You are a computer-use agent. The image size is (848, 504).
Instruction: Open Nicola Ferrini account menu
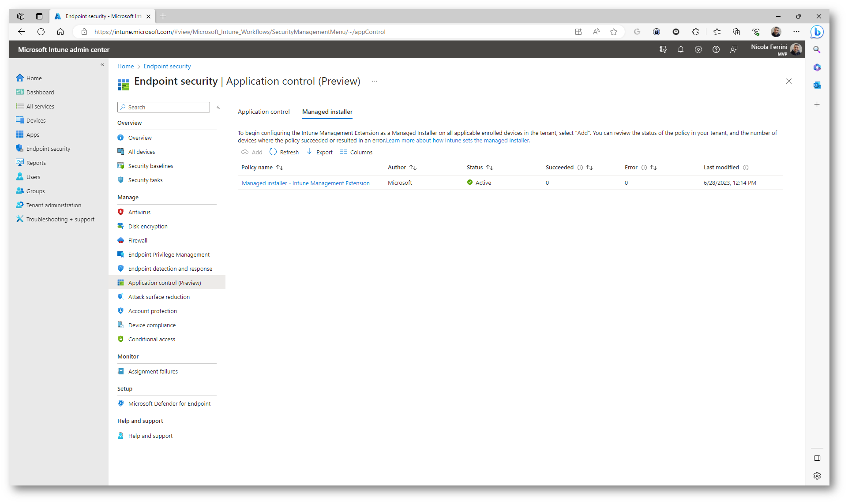pyautogui.click(x=776, y=49)
